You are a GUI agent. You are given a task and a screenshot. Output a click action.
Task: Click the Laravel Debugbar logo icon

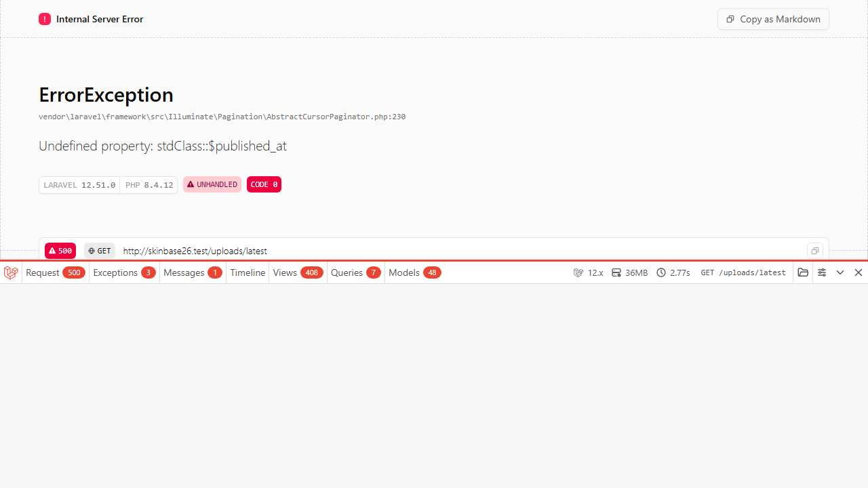(11, 272)
